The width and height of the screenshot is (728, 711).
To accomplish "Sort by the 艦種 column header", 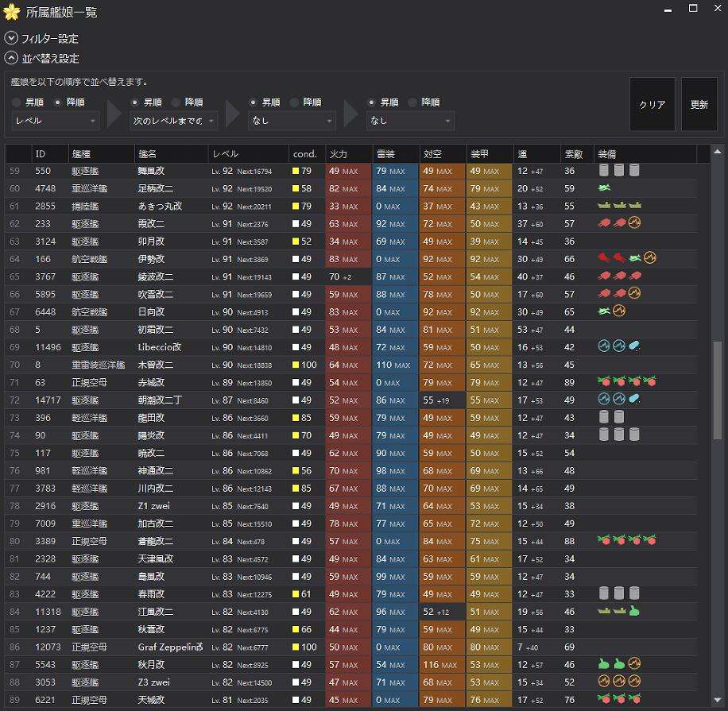I will (x=101, y=154).
